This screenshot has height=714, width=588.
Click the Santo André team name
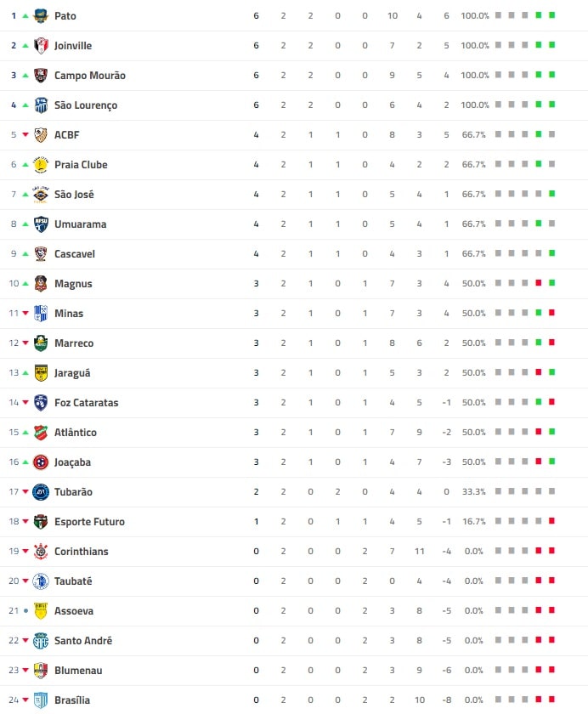click(x=83, y=641)
